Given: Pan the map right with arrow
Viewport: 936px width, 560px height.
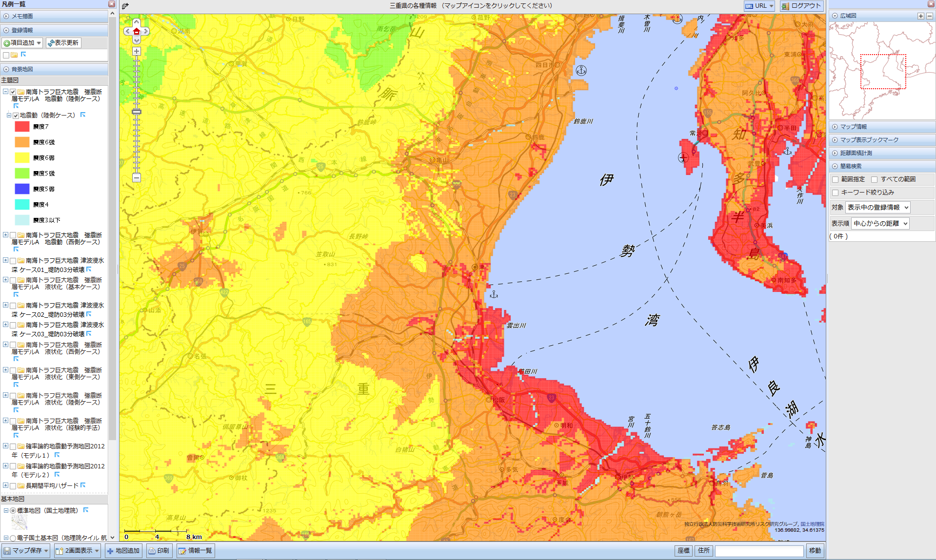Looking at the screenshot, I should (146, 32).
